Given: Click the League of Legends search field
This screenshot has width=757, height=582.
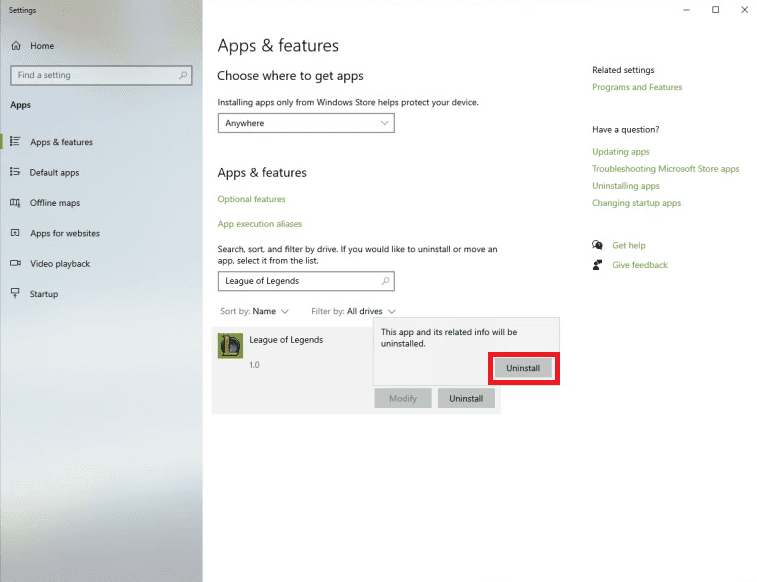Looking at the screenshot, I should pos(306,281).
